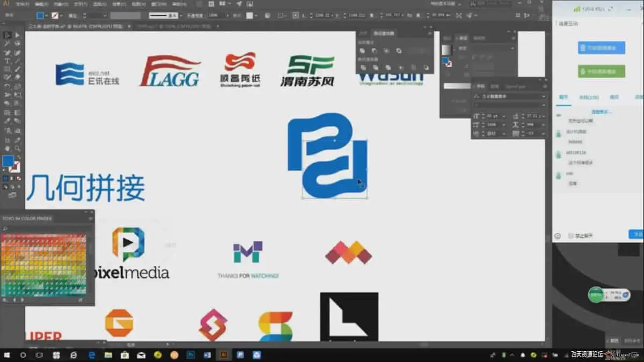Open the 文件 menu

22,4
